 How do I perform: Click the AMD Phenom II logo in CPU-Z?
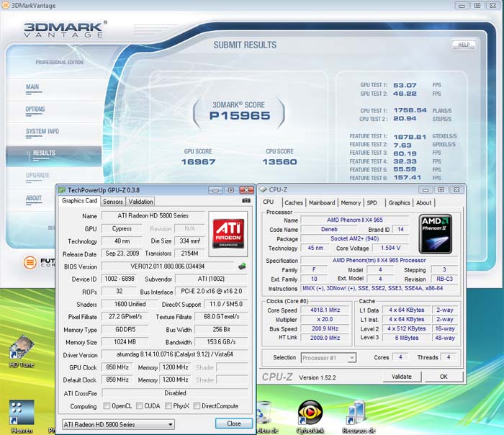pyautogui.click(x=435, y=234)
